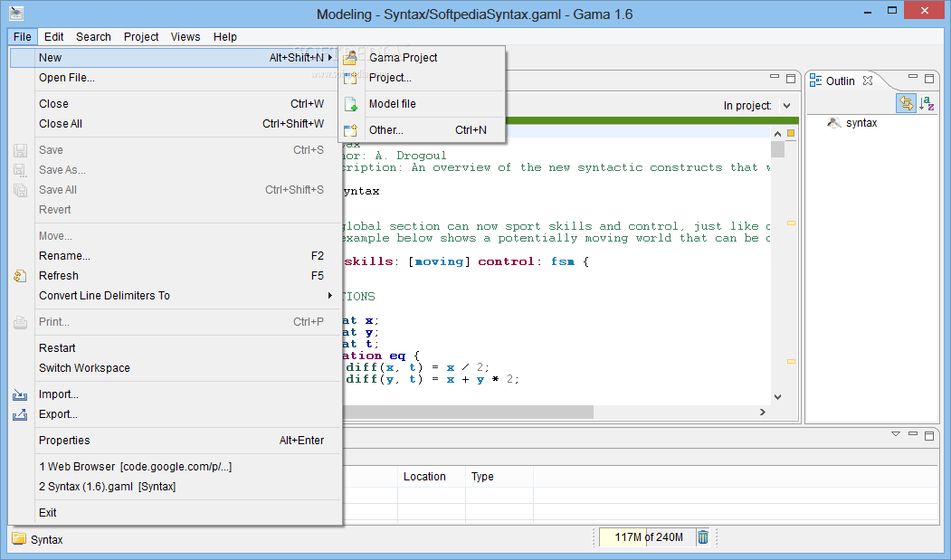Click the File menu

(x=23, y=36)
